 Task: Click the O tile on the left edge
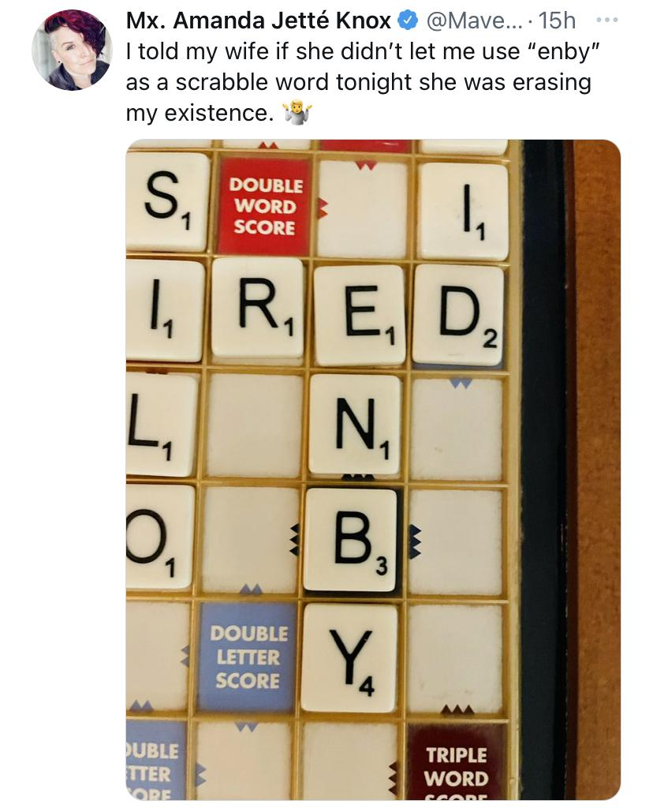tap(160, 537)
